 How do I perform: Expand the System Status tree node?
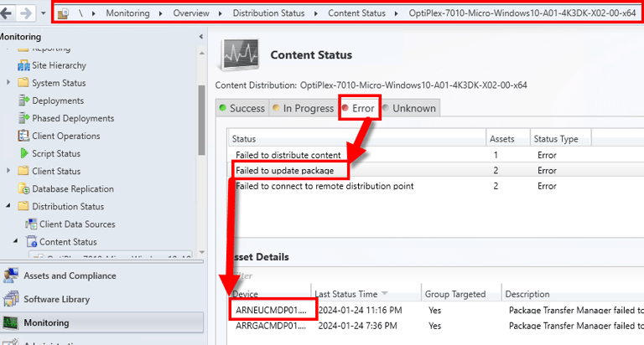(8, 82)
